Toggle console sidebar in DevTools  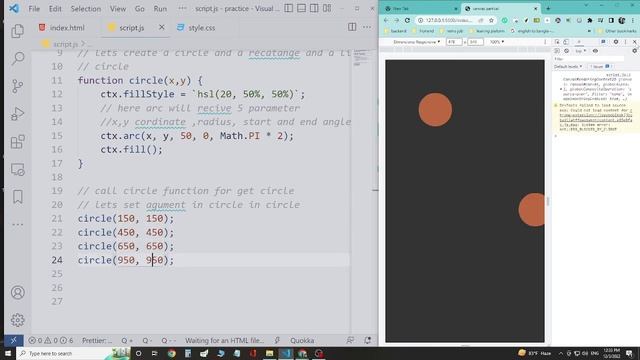click(x=557, y=51)
